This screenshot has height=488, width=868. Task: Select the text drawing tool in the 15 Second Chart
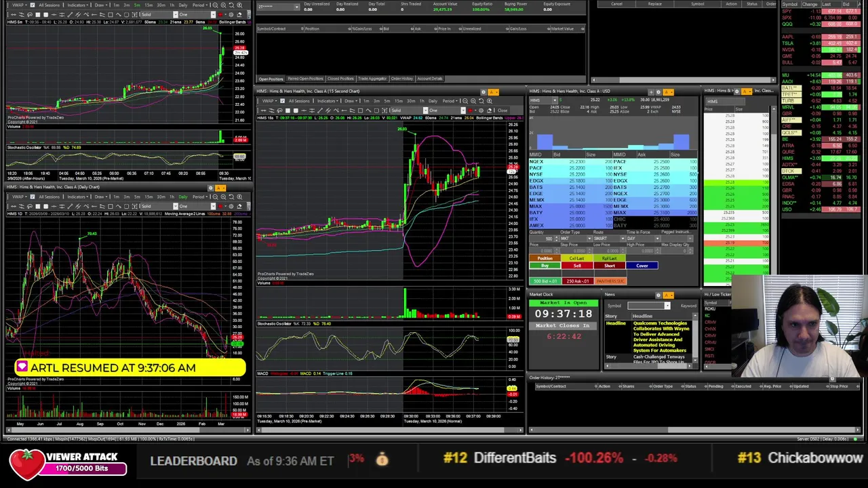384,110
